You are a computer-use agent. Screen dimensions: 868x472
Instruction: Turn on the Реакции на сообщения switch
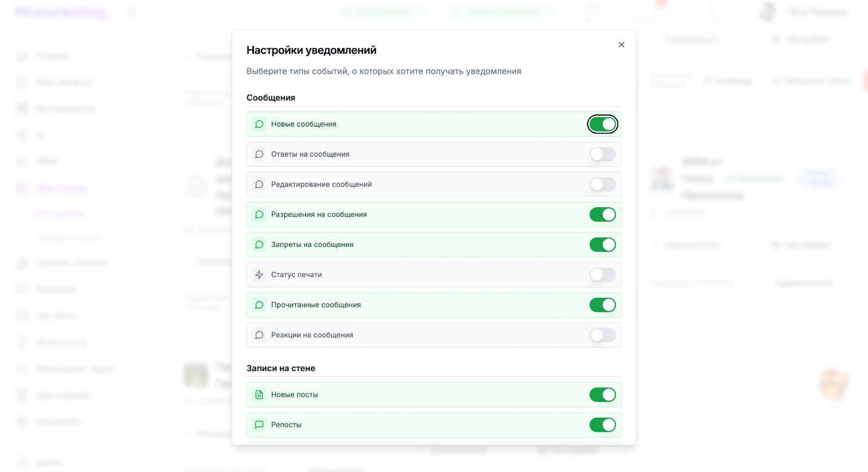(603, 335)
